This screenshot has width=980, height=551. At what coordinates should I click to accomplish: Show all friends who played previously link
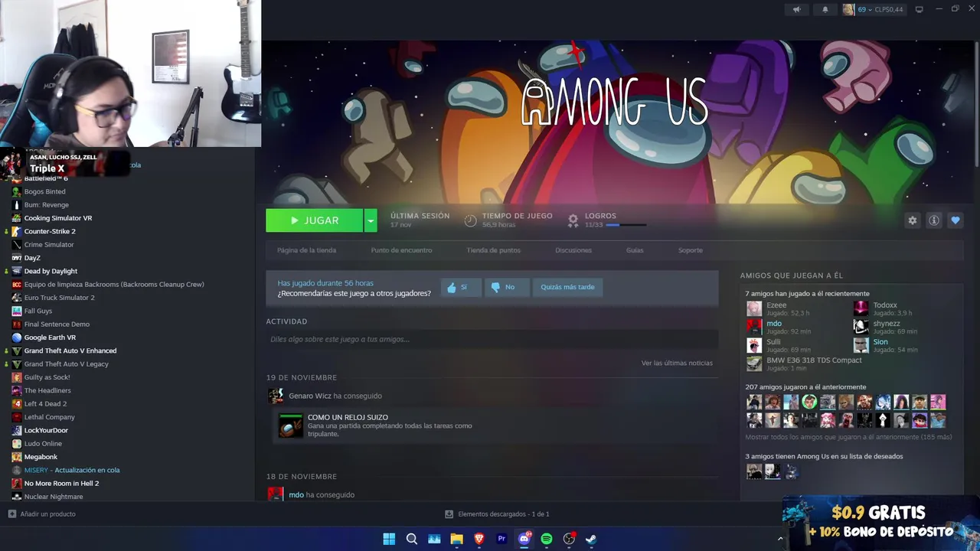[x=848, y=437]
